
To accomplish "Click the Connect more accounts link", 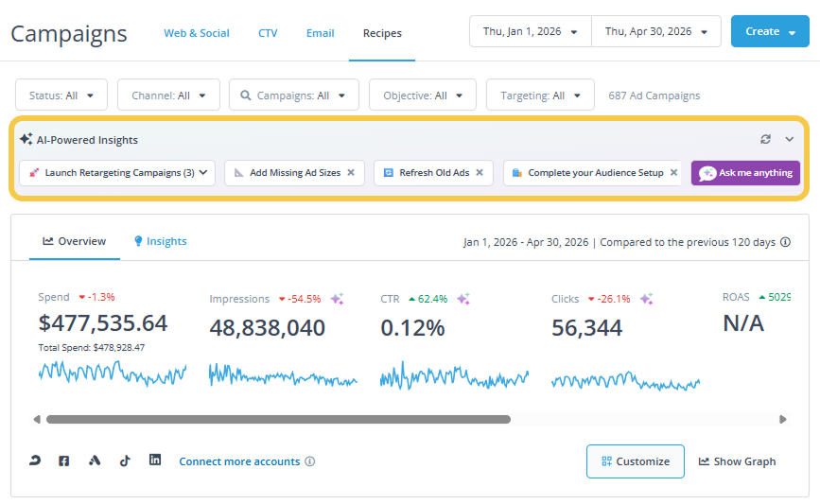I will [239, 461].
